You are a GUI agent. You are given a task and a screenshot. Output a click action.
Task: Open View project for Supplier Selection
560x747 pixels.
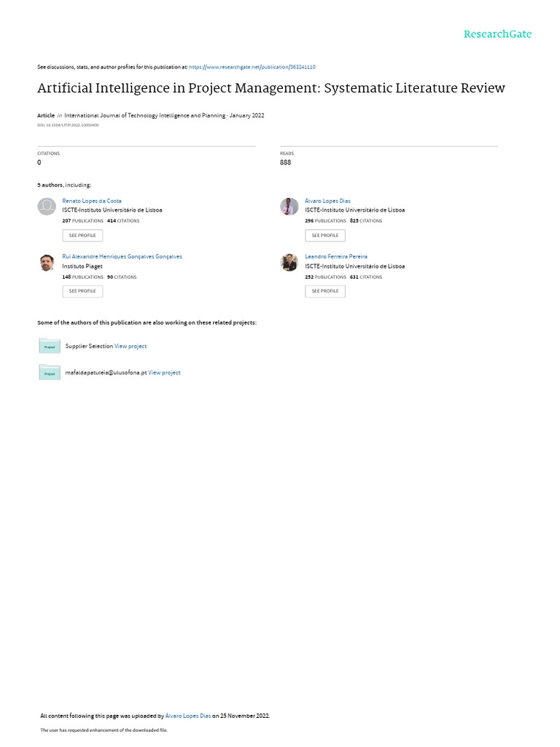click(131, 347)
